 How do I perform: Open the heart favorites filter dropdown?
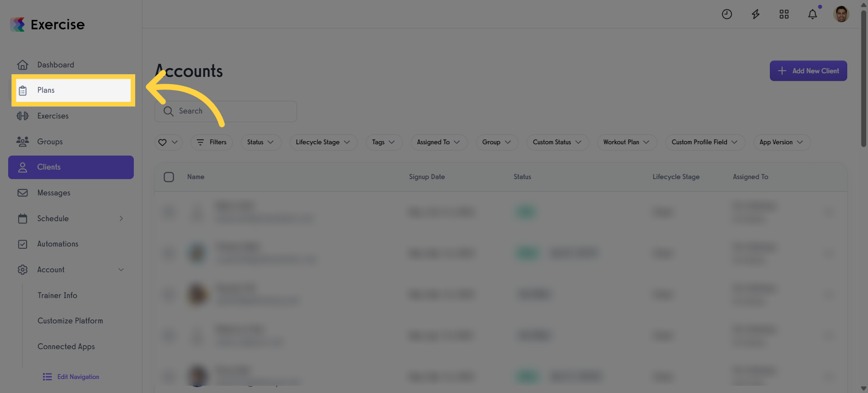[x=169, y=142]
